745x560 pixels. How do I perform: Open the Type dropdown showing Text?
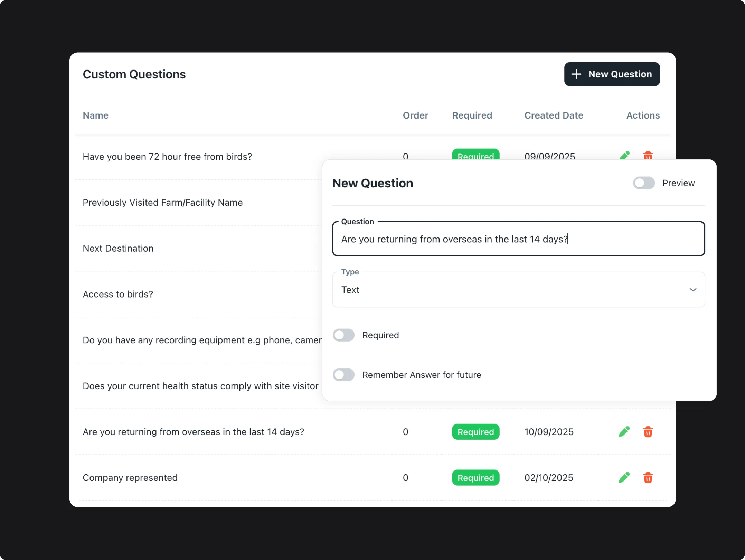tap(518, 290)
